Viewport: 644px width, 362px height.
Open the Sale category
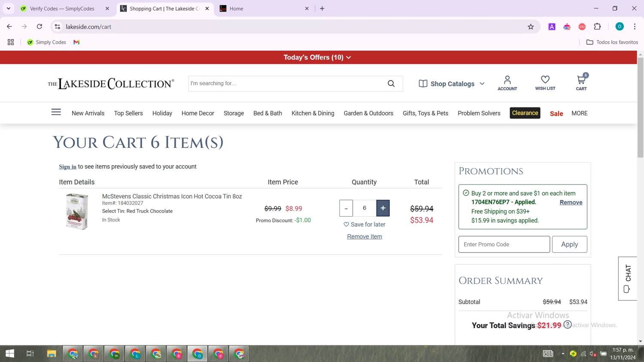tap(556, 114)
